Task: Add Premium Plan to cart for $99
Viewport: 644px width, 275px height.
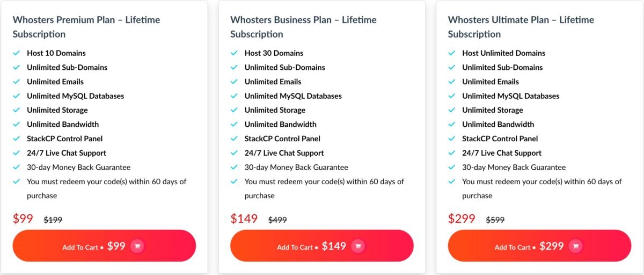Action: coord(104,246)
